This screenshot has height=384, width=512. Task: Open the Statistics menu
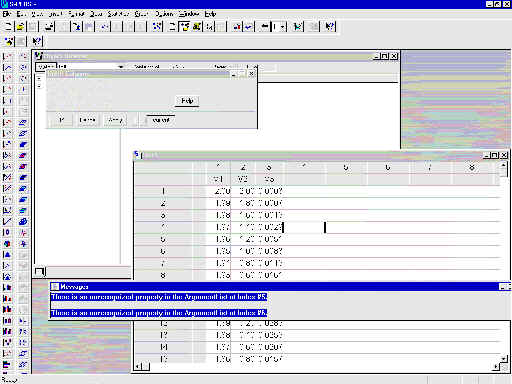coord(118,14)
